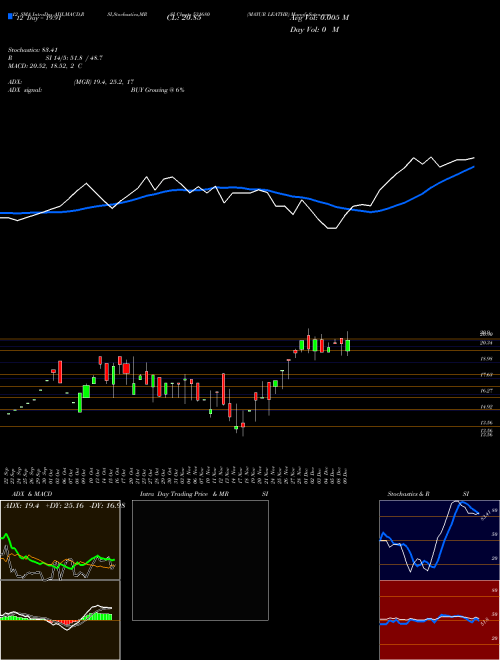Click the last green candlestick on the chart
The height and width of the screenshot is (660, 500).
348,346
